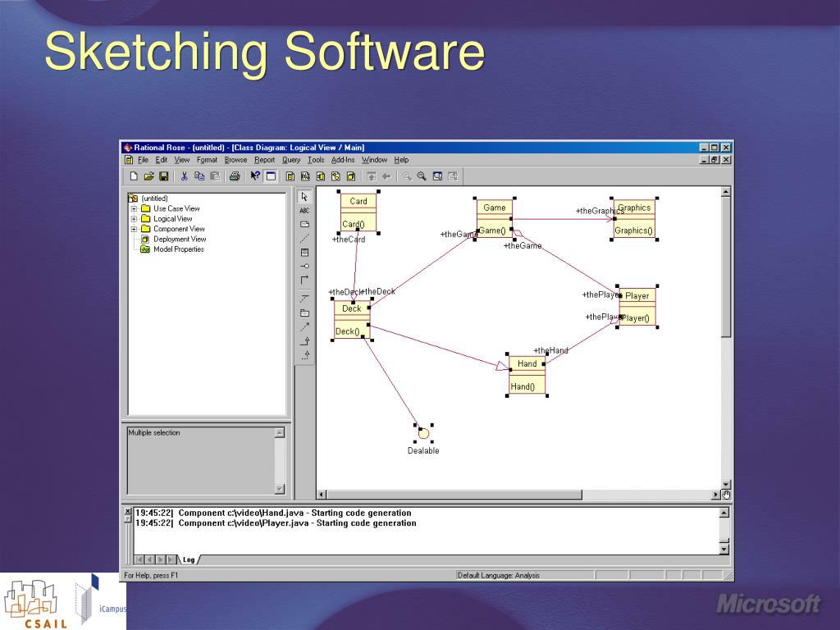Select the Hand class in diagram
This screenshot has width=840, height=630.
[x=527, y=374]
